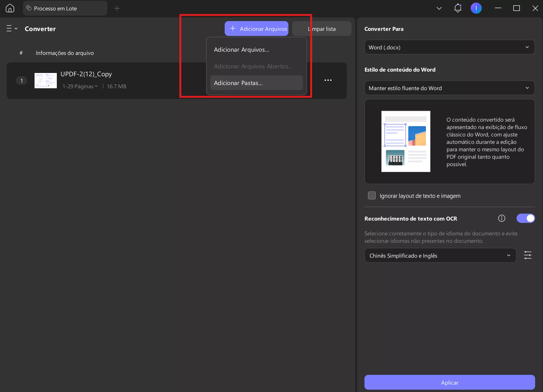Click the user profile avatar
This screenshot has height=392, width=543.
click(x=476, y=8)
